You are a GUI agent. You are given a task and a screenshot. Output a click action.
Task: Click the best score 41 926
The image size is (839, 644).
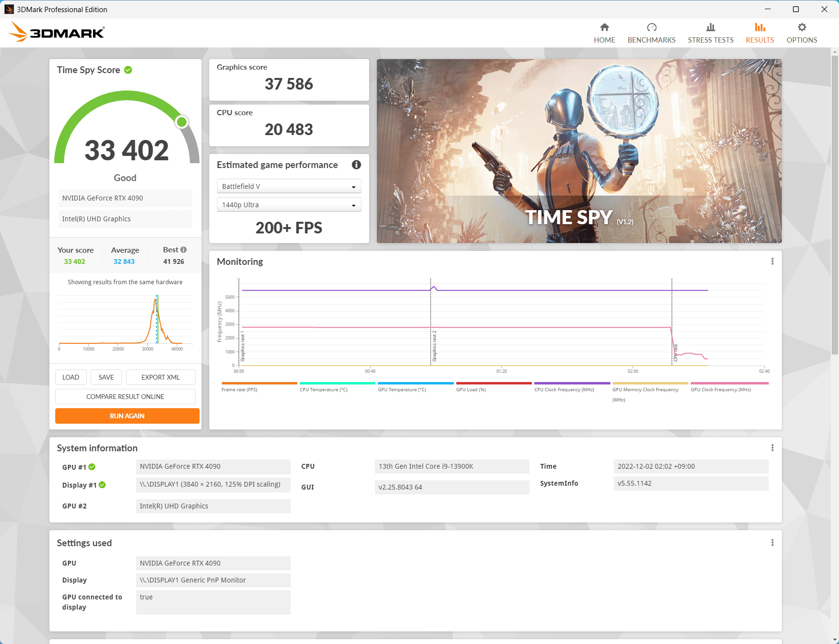click(173, 261)
